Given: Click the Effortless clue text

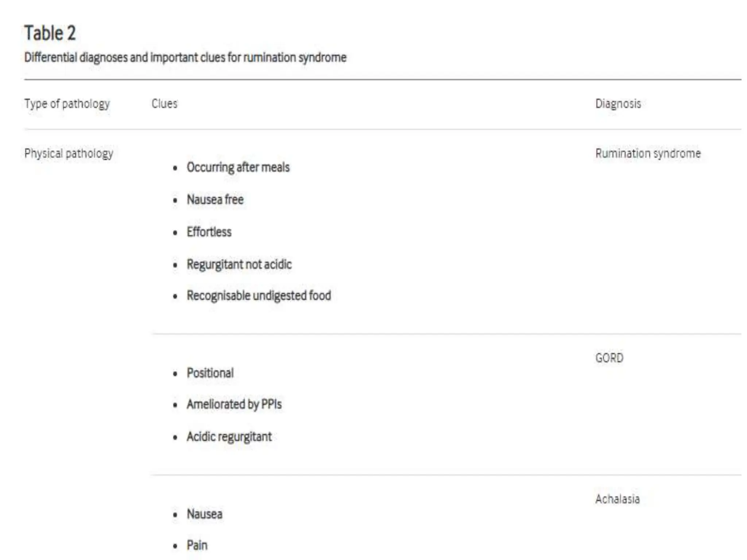Looking at the screenshot, I should pyautogui.click(x=209, y=232).
